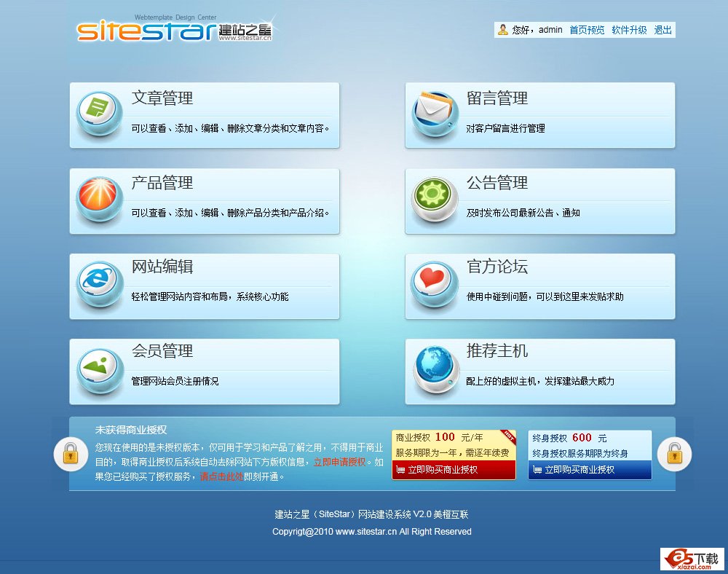728x574 pixels.
Task: Click the left golden padlock icon
Action: click(71, 454)
